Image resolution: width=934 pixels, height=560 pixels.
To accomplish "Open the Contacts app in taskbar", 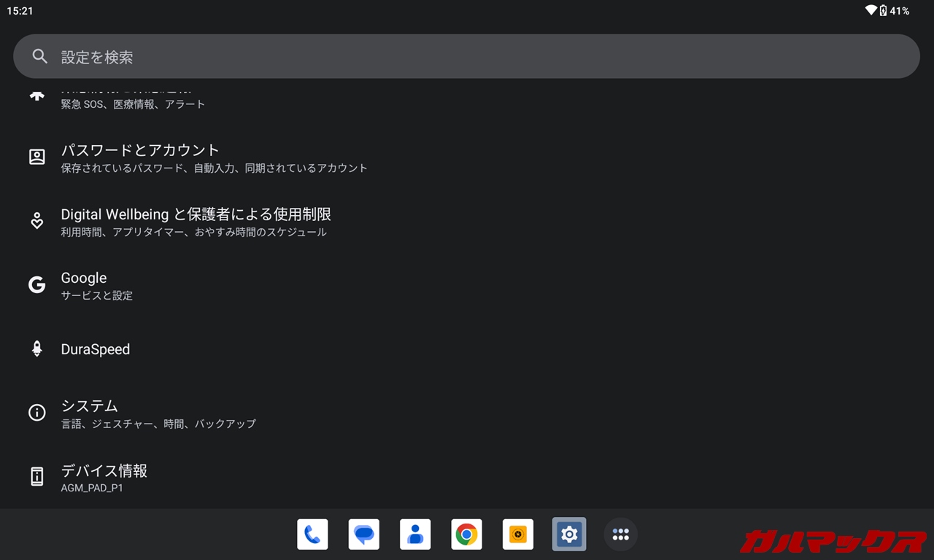I will coord(415,534).
